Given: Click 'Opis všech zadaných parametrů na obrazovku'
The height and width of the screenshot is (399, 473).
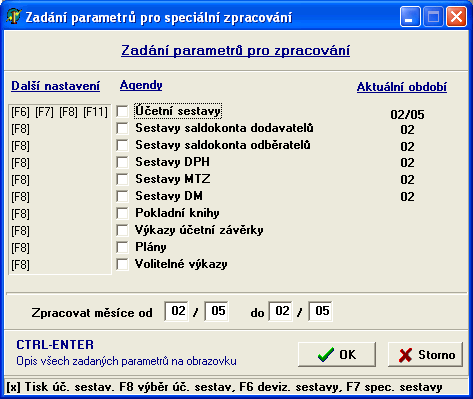Looking at the screenshot, I should click(126, 361).
